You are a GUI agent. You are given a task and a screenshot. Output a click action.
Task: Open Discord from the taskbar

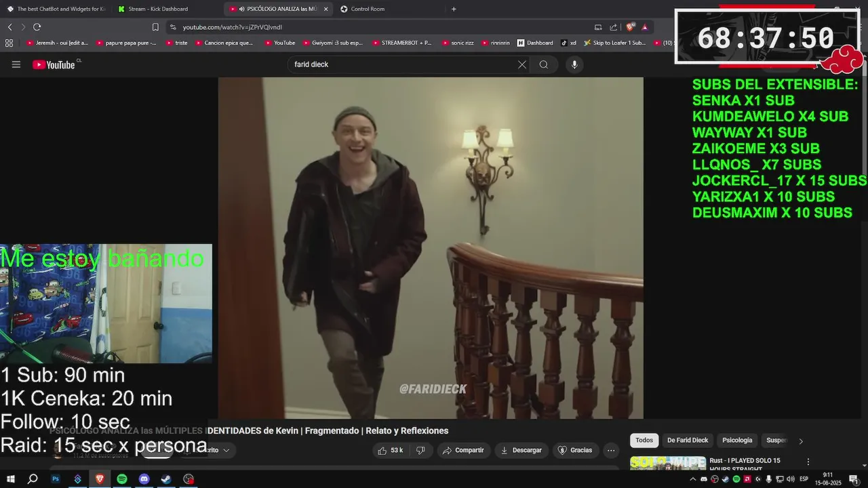[x=144, y=479]
